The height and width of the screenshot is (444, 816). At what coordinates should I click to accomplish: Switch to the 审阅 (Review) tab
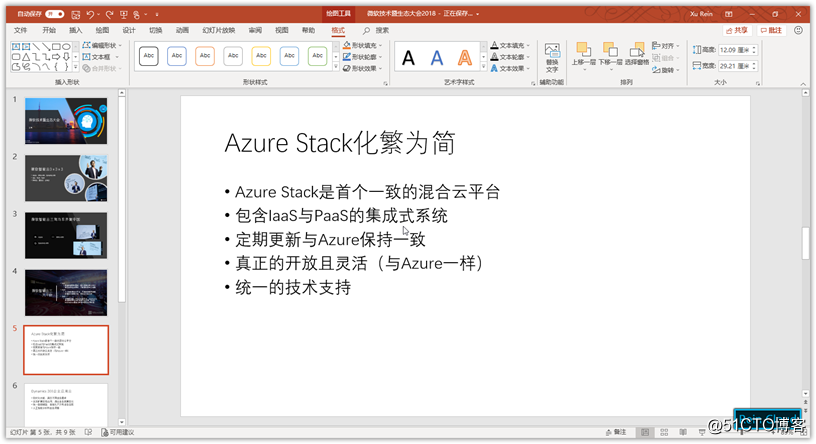point(255,30)
